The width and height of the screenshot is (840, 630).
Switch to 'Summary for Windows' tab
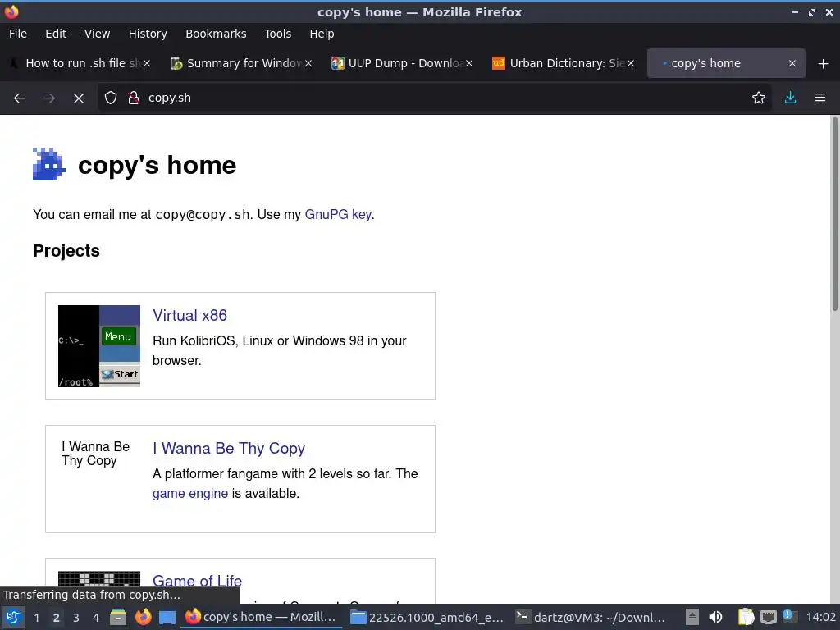(240, 64)
